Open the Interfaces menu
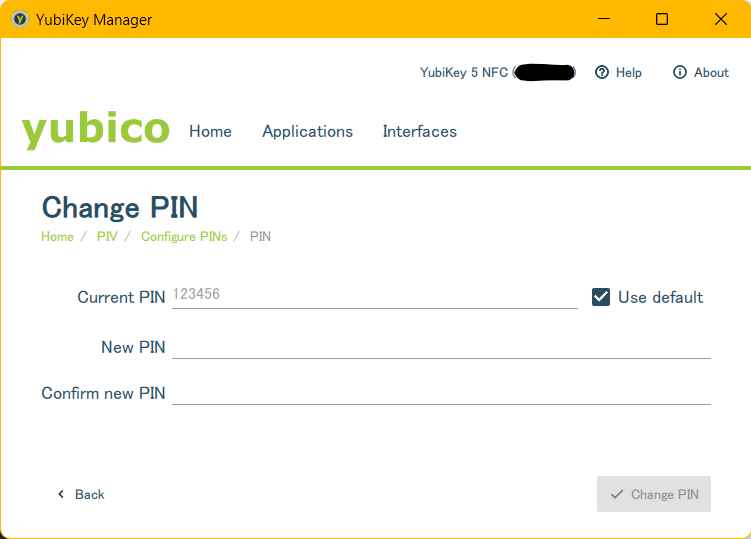 (x=420, y=131)
